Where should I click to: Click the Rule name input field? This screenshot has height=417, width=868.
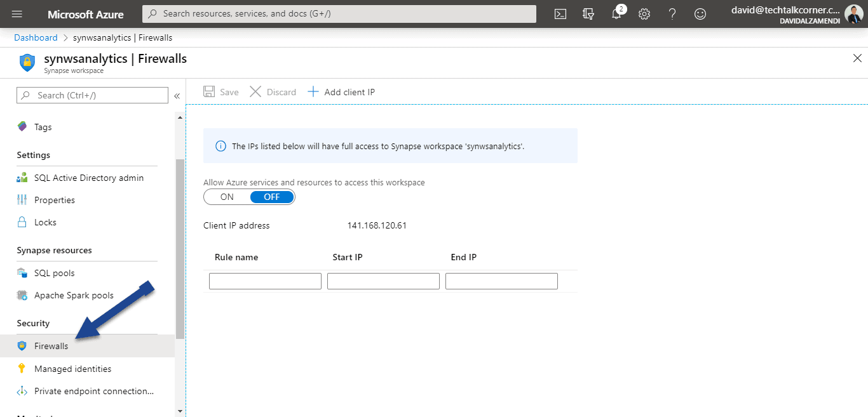point(265,281)
